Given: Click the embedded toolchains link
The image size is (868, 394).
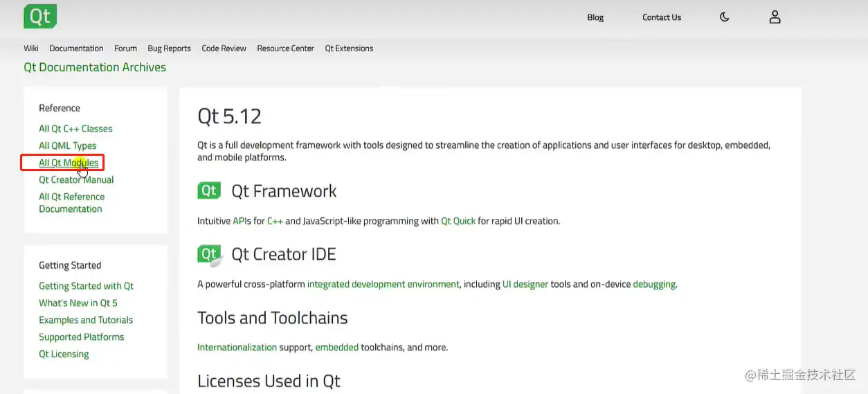Looking at the screenshot, I should pos(336,348).
